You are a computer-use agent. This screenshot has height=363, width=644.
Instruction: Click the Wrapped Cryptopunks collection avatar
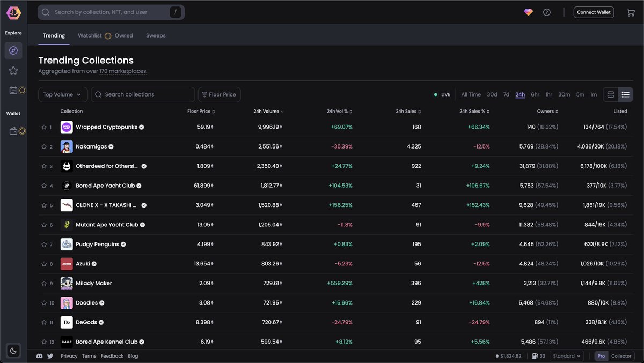pyautogui.click(x=67, y=127)
